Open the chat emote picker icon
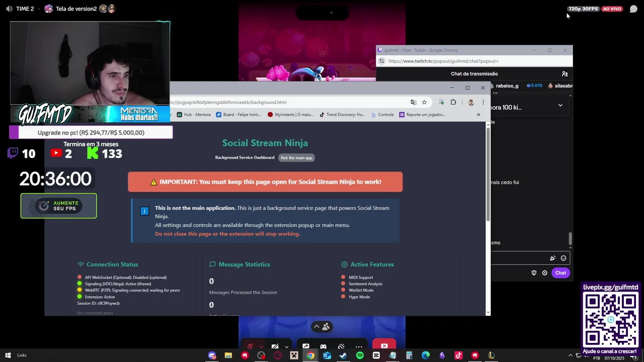 click(563, 258)
